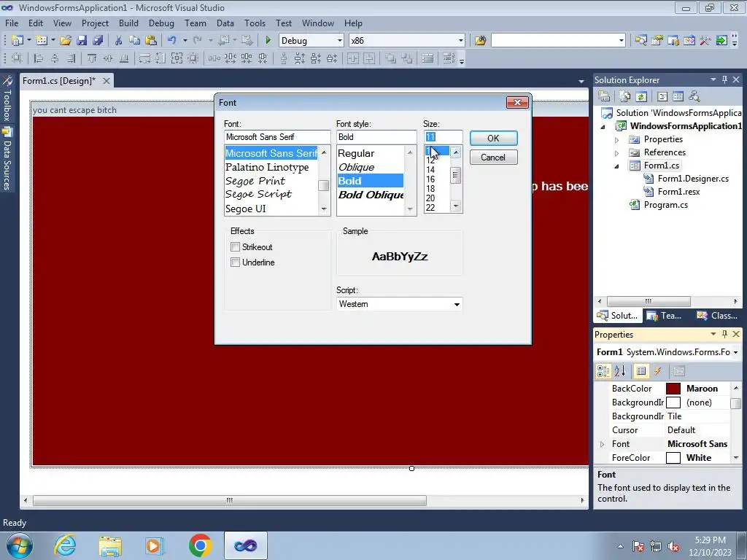Click the Undo arrow icon
747x560 pixels.
(171, 41)
